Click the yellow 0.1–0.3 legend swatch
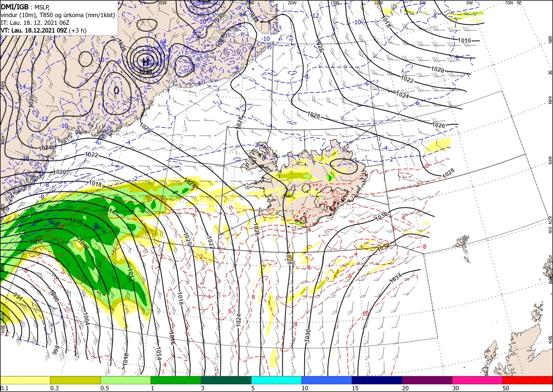553x392 pixels. (x=25, y=380)
